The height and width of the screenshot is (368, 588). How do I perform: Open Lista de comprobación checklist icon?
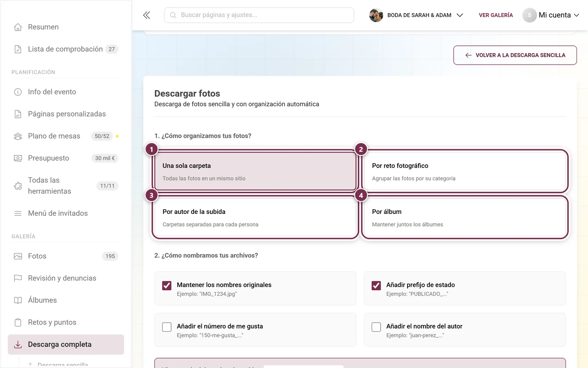click(18, 49)
